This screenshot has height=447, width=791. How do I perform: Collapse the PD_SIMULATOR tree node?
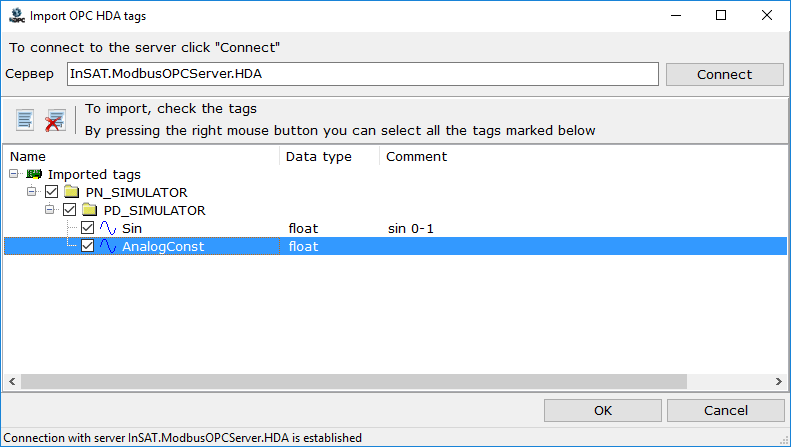point(49,209)
